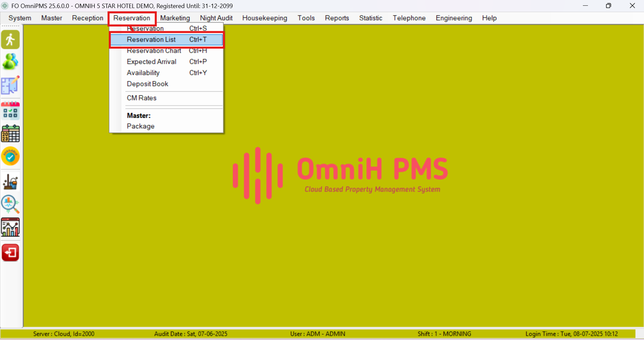Open the Reports menu
Viewport: 644px width, 340px height.
tap(337, 18)
